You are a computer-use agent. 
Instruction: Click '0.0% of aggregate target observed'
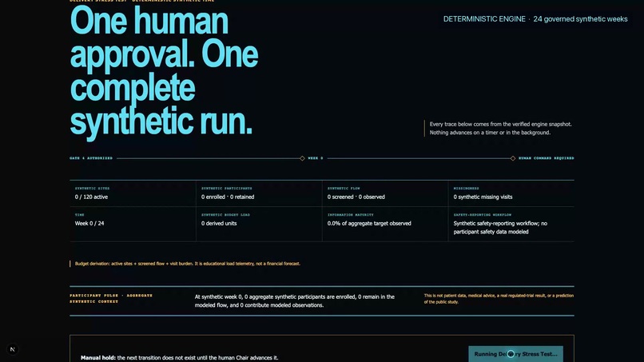[369, 223]
